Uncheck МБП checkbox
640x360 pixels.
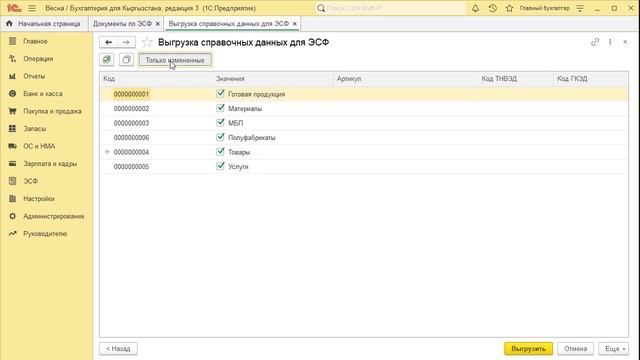(x=220, y=122)
